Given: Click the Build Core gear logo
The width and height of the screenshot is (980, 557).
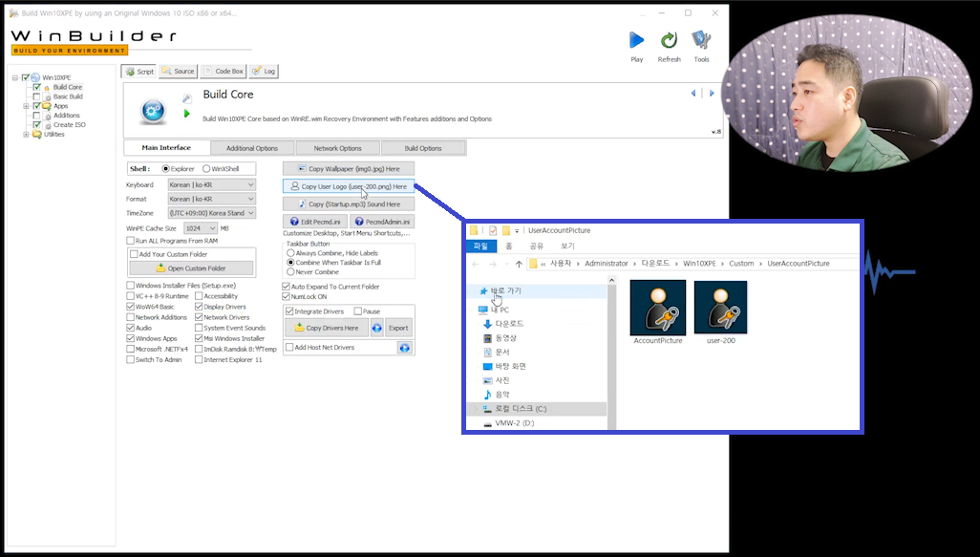Looking at the screenshot, I should click(x=153, y=111).
